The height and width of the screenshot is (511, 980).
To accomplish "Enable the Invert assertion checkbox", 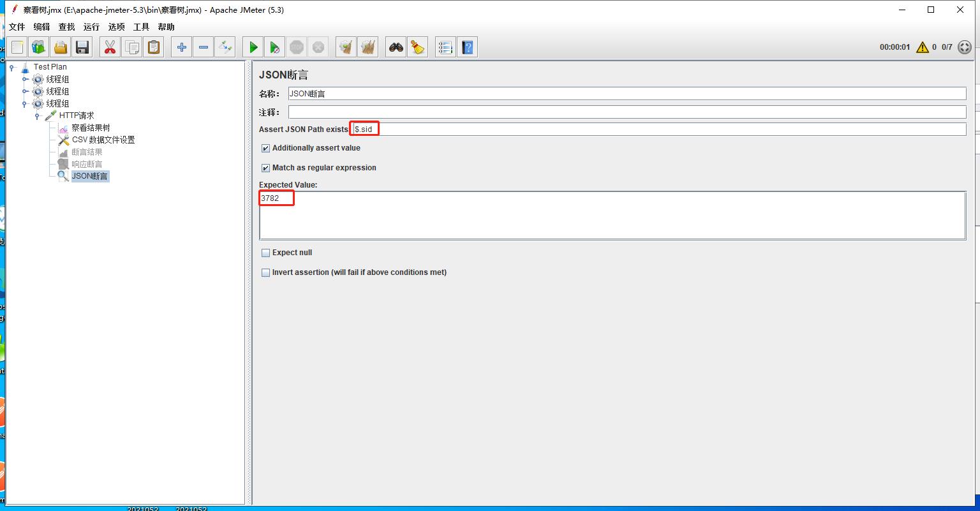I will (x=265, y=272).
